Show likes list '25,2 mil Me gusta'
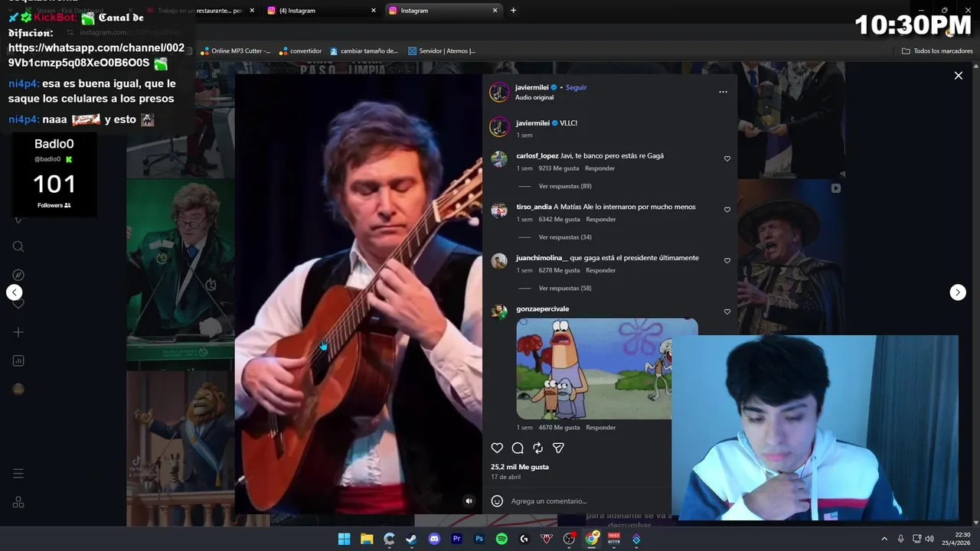The image size is (980, 551). click(x=520, y=467)
